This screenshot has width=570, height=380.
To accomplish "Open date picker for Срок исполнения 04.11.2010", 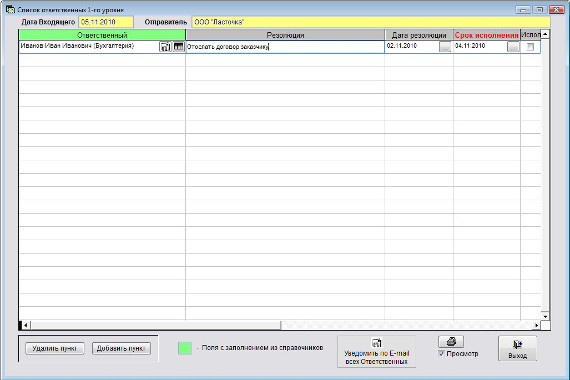I will click(513, 47).
